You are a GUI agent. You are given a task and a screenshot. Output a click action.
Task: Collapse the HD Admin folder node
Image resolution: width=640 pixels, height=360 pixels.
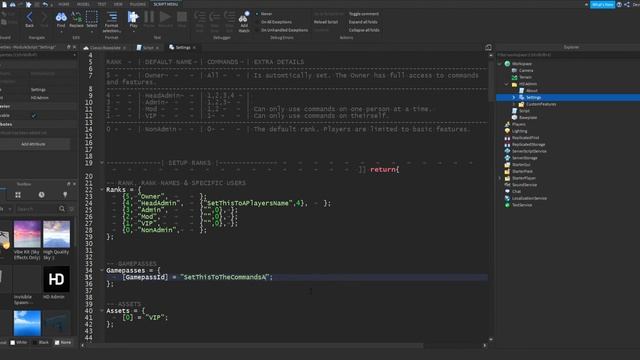point(507,84)
